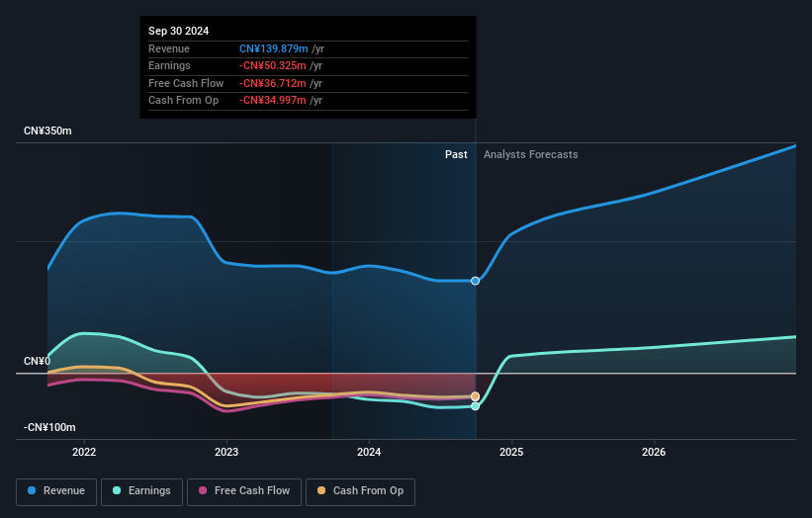Click the Past section label
812x518 pixels.
(x=456, y=154)
